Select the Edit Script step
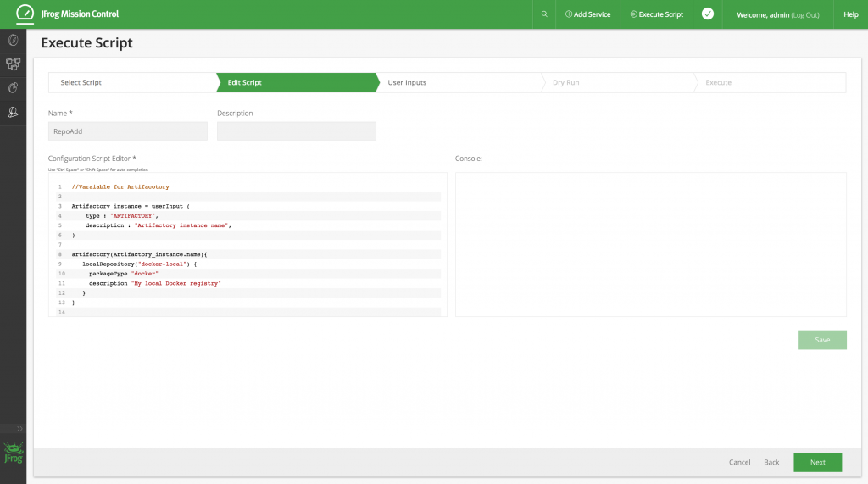The width and height of the screenshot is (868, 484). click(x=298, y=82)
